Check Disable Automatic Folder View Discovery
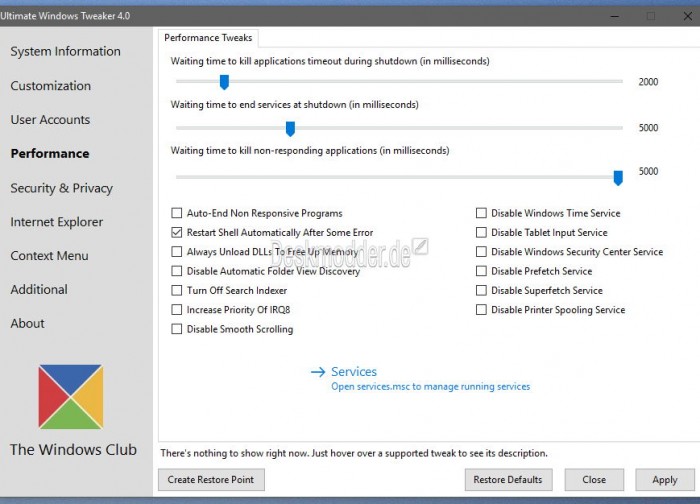This screenshot has height=504, width=700. click(x=177, y=271)
